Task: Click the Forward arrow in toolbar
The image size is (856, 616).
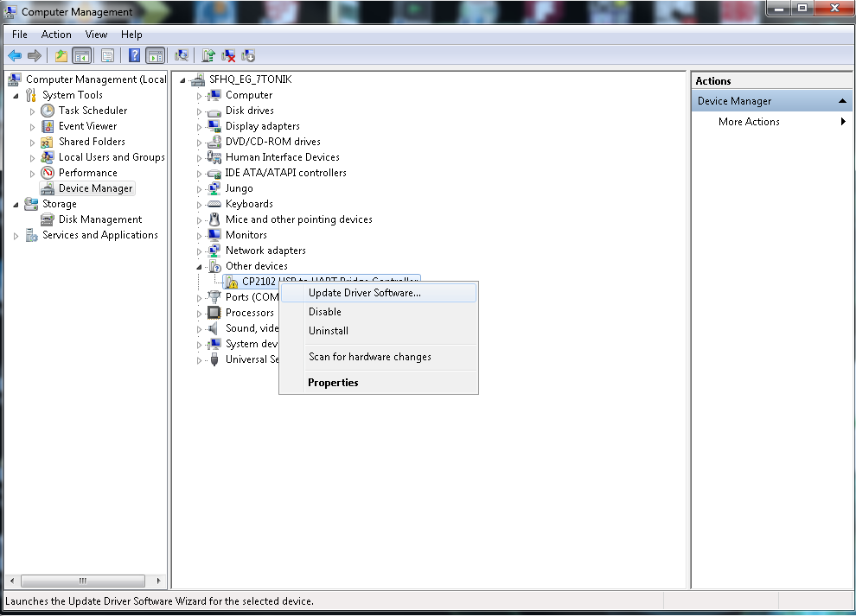Action: coord(35,55)
